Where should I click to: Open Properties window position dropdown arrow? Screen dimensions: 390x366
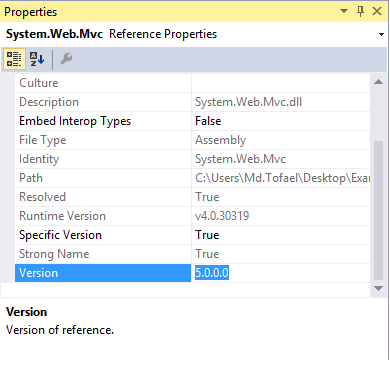[x=344, y=11]
